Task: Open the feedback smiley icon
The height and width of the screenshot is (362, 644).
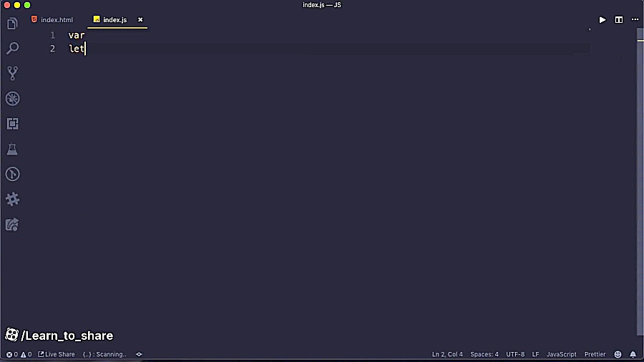Action: (x=618, y=354)
